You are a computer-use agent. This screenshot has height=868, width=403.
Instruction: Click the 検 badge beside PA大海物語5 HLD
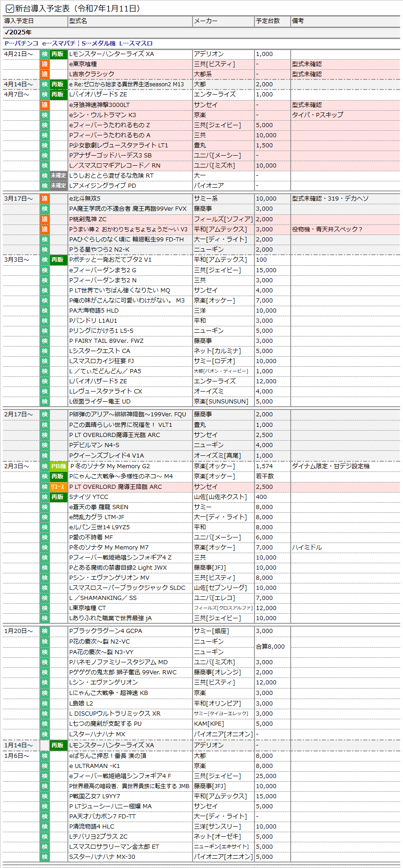[44, 311]
